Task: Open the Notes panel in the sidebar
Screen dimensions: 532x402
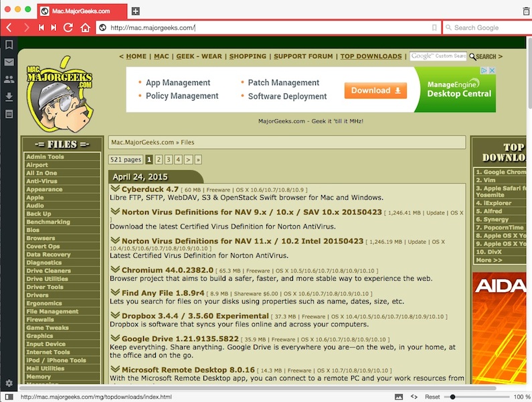Action: pyautogui.click(x=9, y=115)
